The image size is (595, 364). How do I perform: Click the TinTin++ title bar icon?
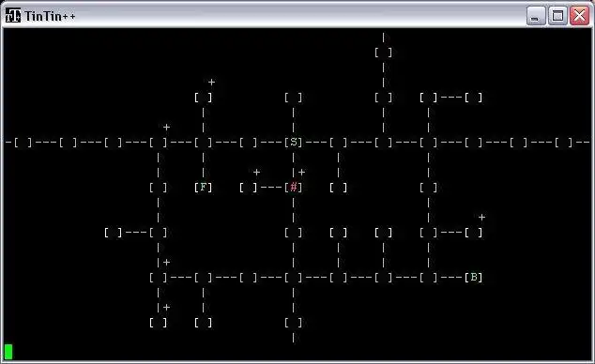(13, 16)
